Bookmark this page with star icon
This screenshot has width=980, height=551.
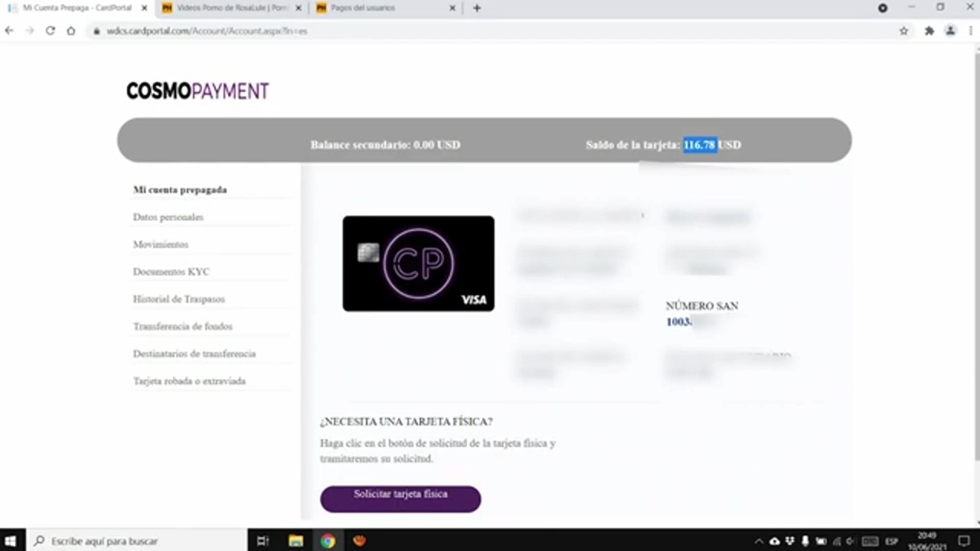(903, 31)
